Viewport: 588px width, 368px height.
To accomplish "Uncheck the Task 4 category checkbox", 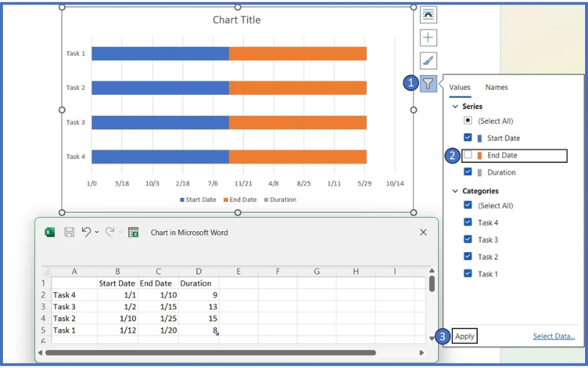I will pos(467,222).
